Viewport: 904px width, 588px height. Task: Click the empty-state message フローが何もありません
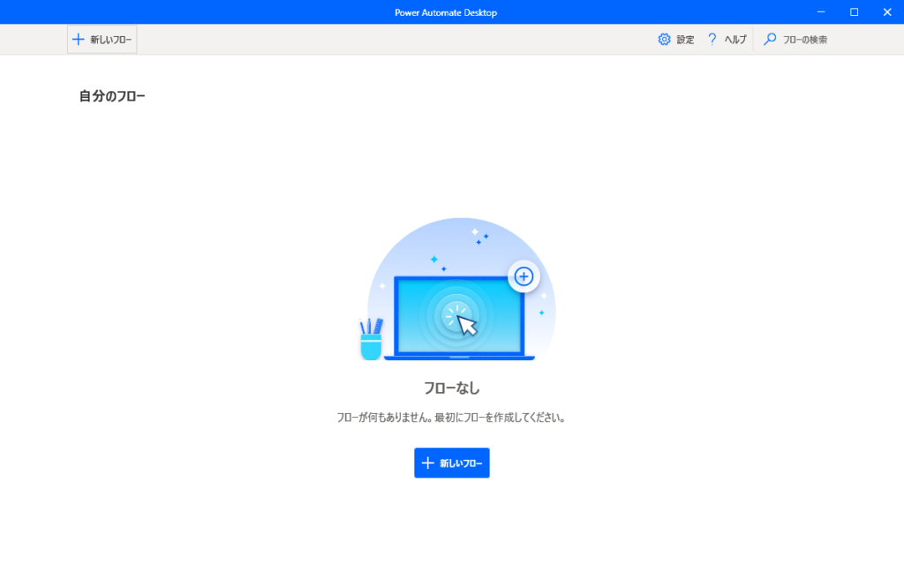[451, 418]
